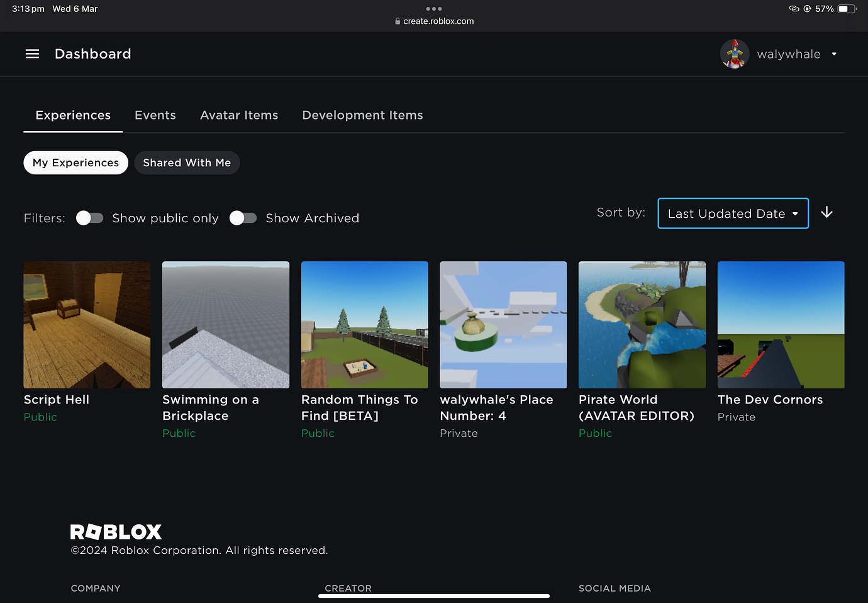
Task: Switch to Shared With Me experiences
Action: click(187, 162)
